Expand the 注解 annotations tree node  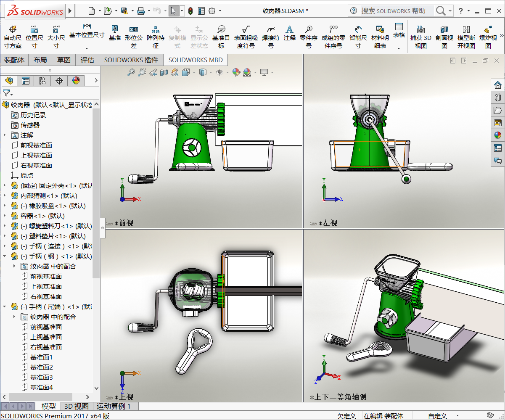[5, 135]
